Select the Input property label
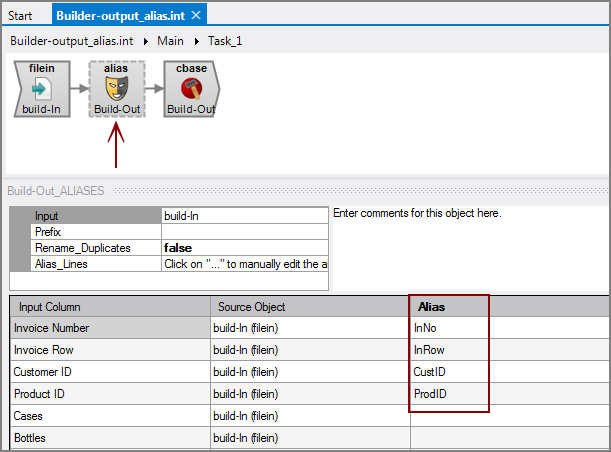611x452 pixels. [x=96, y=215]
